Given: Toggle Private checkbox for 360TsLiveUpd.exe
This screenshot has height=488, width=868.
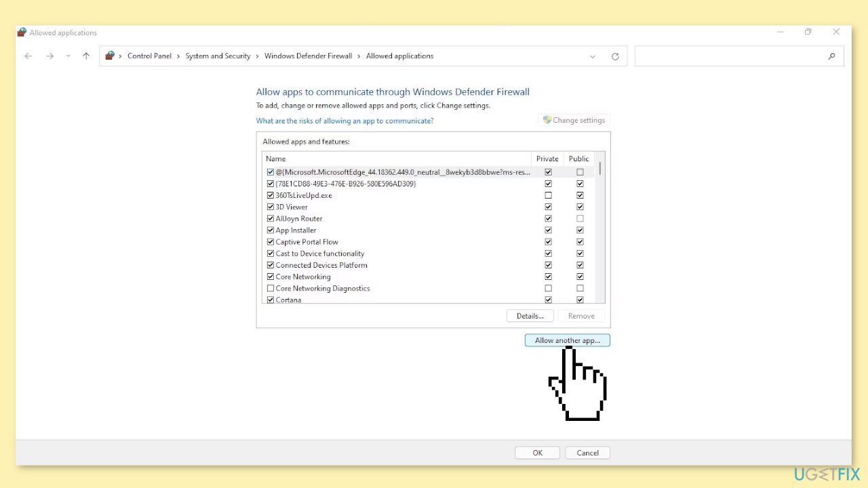Looking at the screenshot, I should pyautogui.click(x=548, y=195).
